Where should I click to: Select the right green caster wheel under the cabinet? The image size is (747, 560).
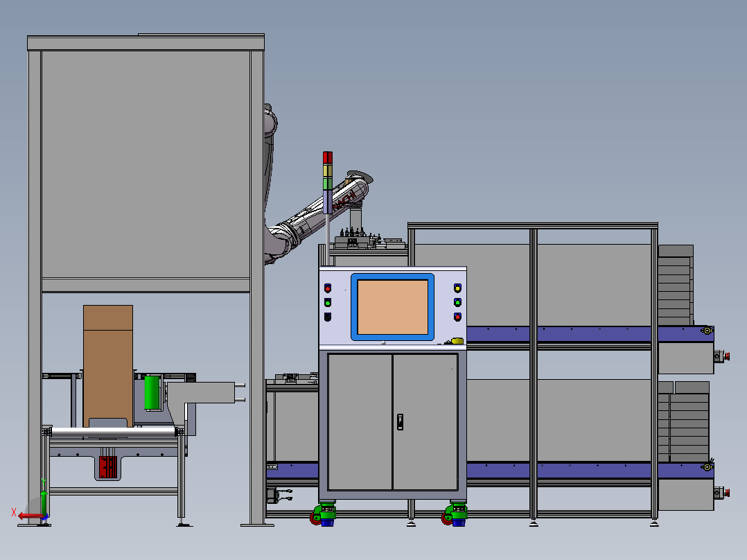[x=455, y=514]
